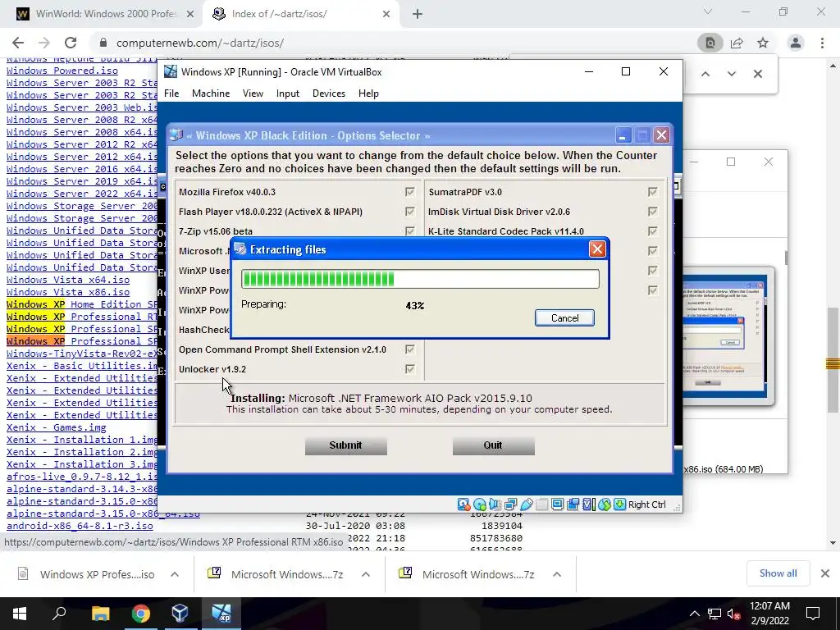Toggle 7-Zip v15.06 beta checkbox
Screen dimensions: 840x630
tap(410, 231)
